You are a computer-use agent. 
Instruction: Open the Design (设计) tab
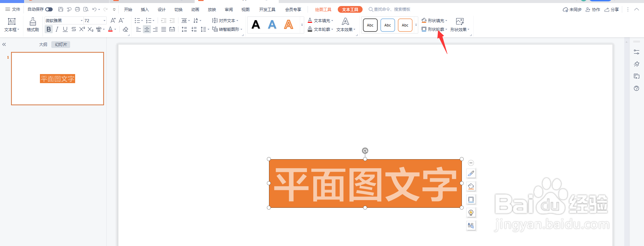tap(162, 9)
